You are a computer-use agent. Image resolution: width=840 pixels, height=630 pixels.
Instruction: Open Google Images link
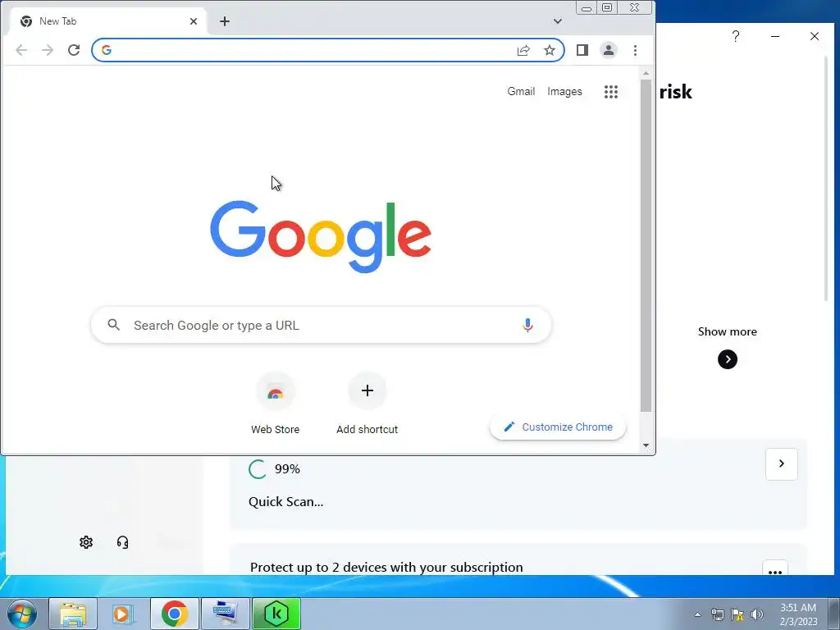(x=564, y=92)
